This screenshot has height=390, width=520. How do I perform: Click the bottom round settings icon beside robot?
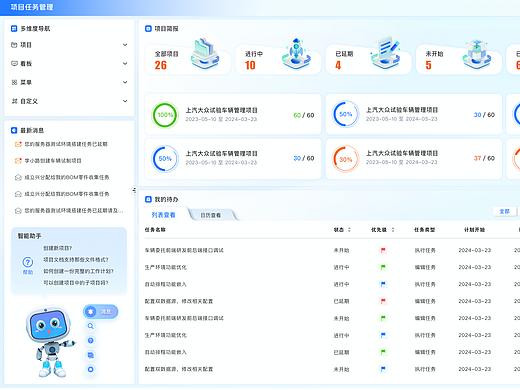[91, 369]
